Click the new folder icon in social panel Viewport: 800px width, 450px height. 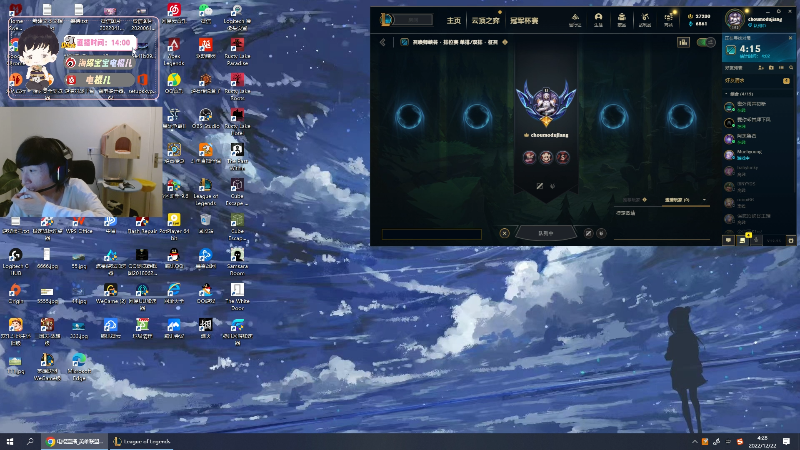click(771, 67)
